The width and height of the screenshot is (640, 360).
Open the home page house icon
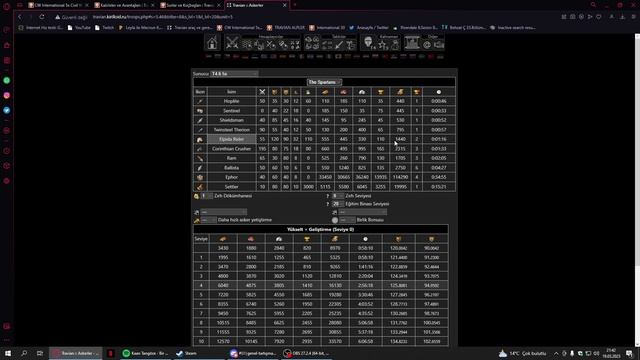212,43
